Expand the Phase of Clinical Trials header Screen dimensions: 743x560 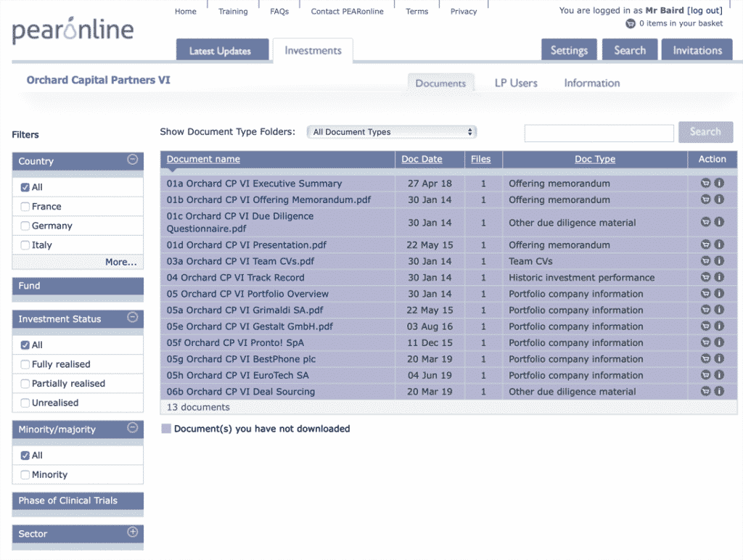(78, 501)
